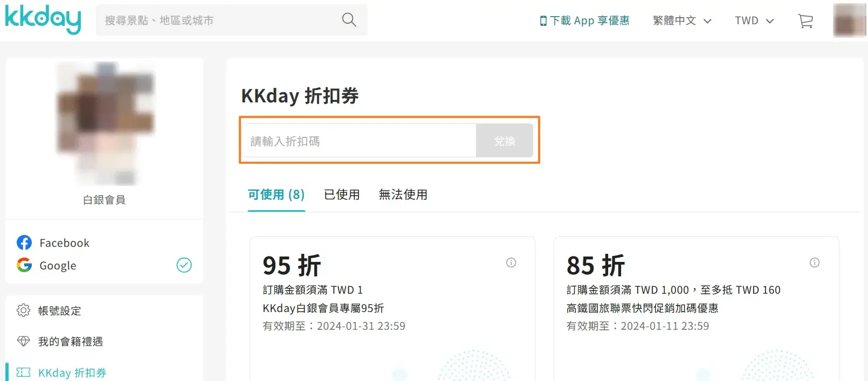Switch to the 無法使用 tab

403,195
